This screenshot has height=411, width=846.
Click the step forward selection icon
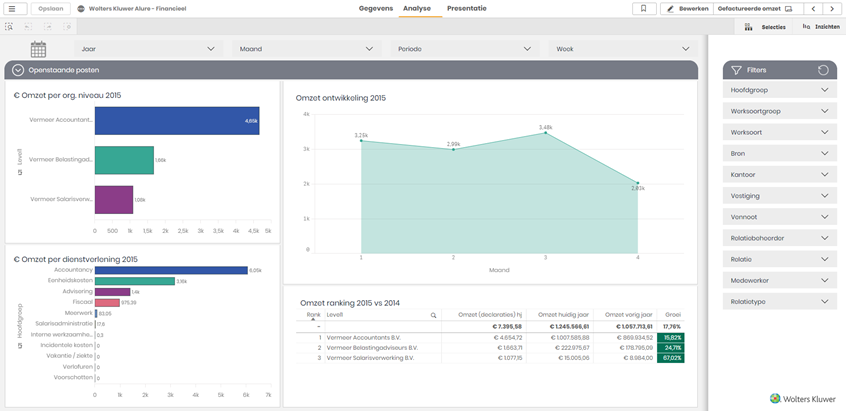click(47, 26)
